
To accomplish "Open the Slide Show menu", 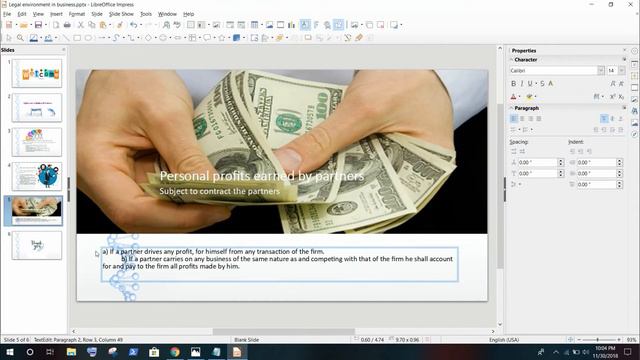I will [121, 14].
